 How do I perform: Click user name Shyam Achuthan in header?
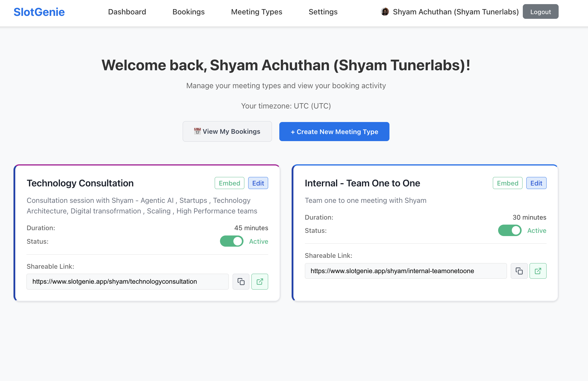[x=456, y=12]
